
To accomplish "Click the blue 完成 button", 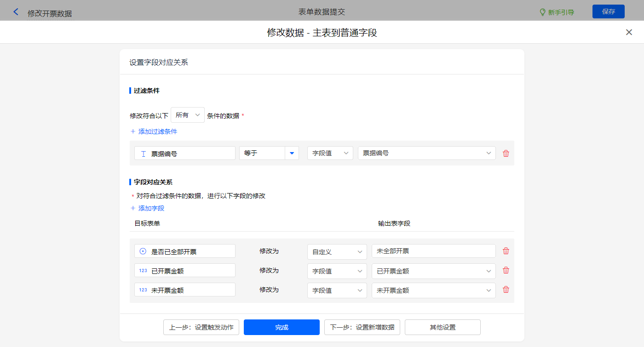I will tap(282, 327).
